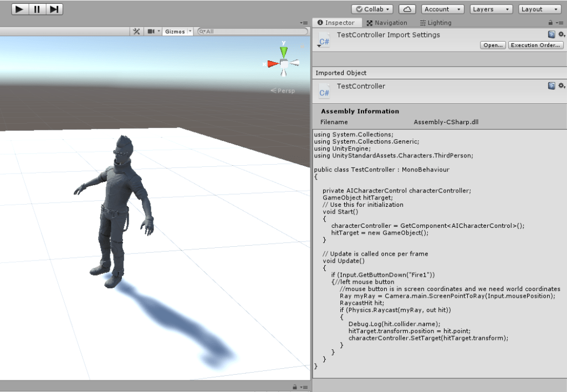Switch to the Lighting tab

436,23
